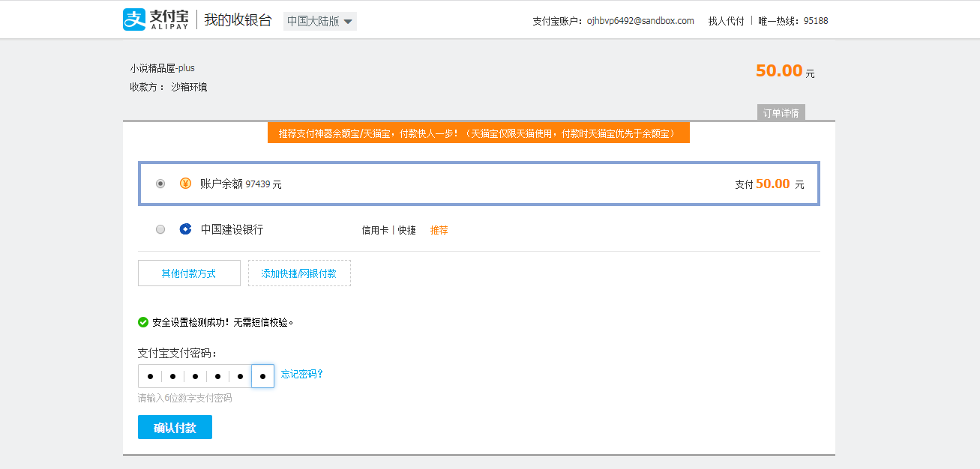The width and height of the screenshot is (980, 469).
Task: Click the China Construction Bank logo icon
Action: coord(185,229)
